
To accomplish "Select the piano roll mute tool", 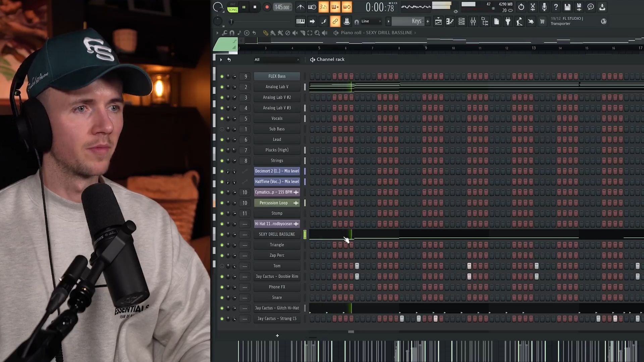I will [295, 33].
